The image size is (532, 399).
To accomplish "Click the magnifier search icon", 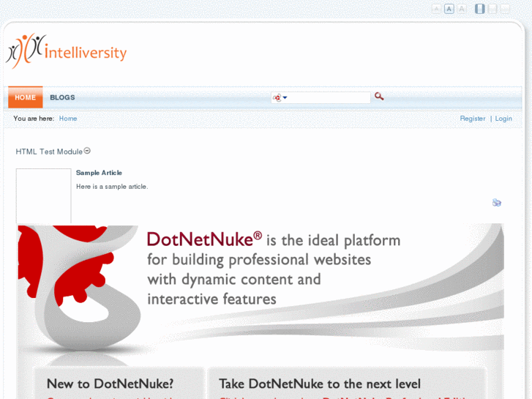I will (x=379, y=97).
